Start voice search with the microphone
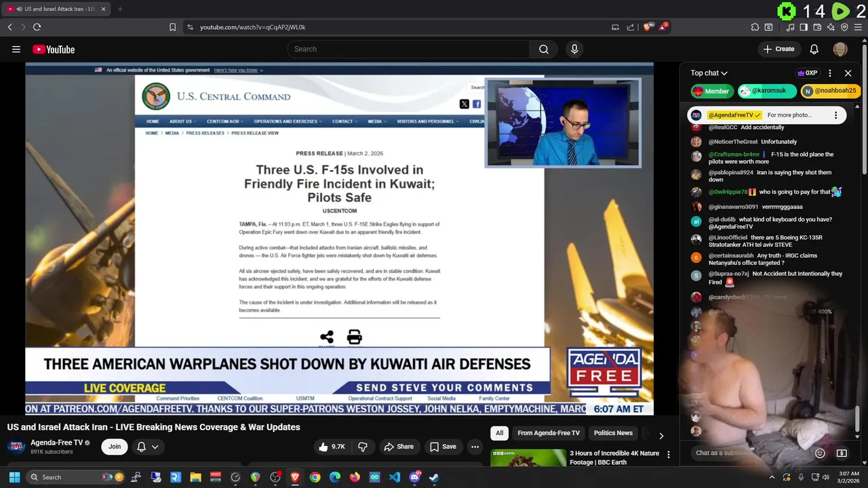The height and width of the screenshot is (488, 868). [574, 49]
